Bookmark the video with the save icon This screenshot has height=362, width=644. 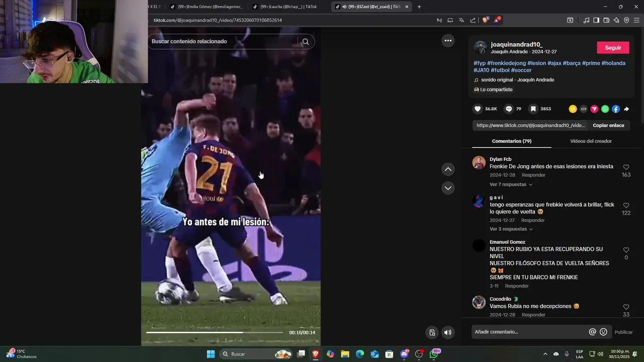pos(533,109)
